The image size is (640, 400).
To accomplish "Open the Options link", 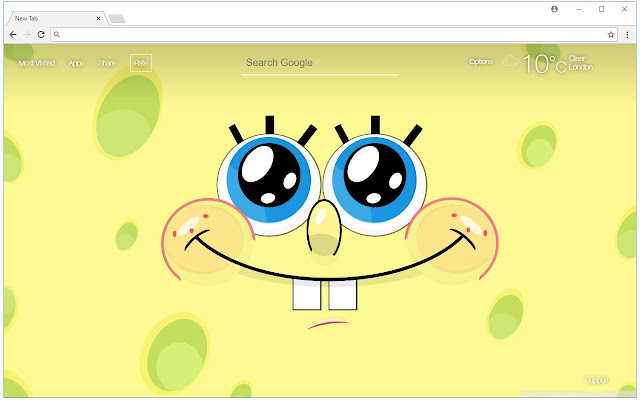I will (x=481, y=62).
